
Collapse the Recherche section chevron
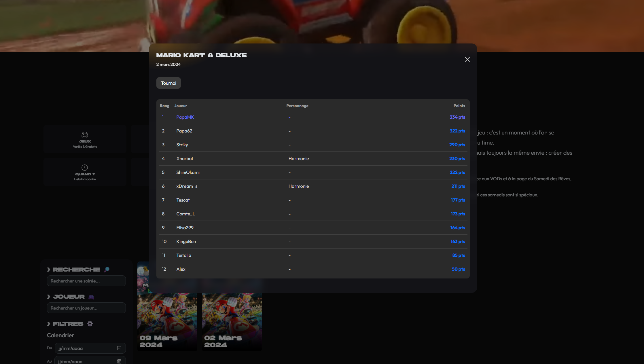coord(49,270)
